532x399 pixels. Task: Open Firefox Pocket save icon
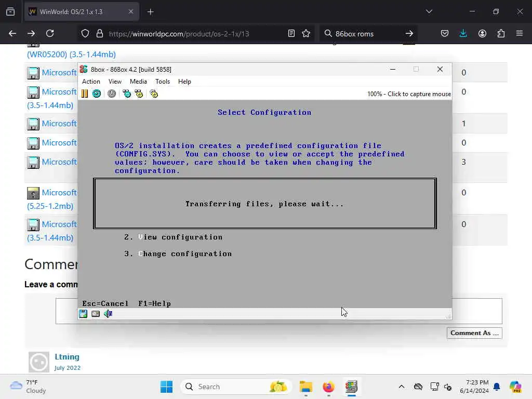[445, 34]
